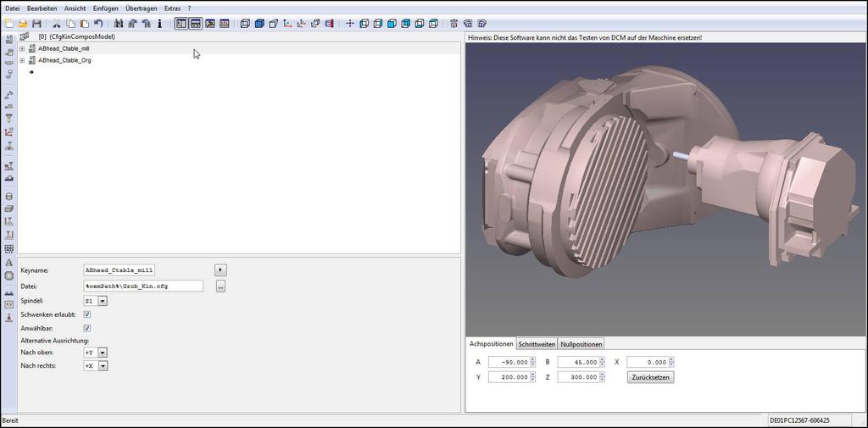
Task: Click the Paste clipboard icon
Action: (x=84, y=24)
